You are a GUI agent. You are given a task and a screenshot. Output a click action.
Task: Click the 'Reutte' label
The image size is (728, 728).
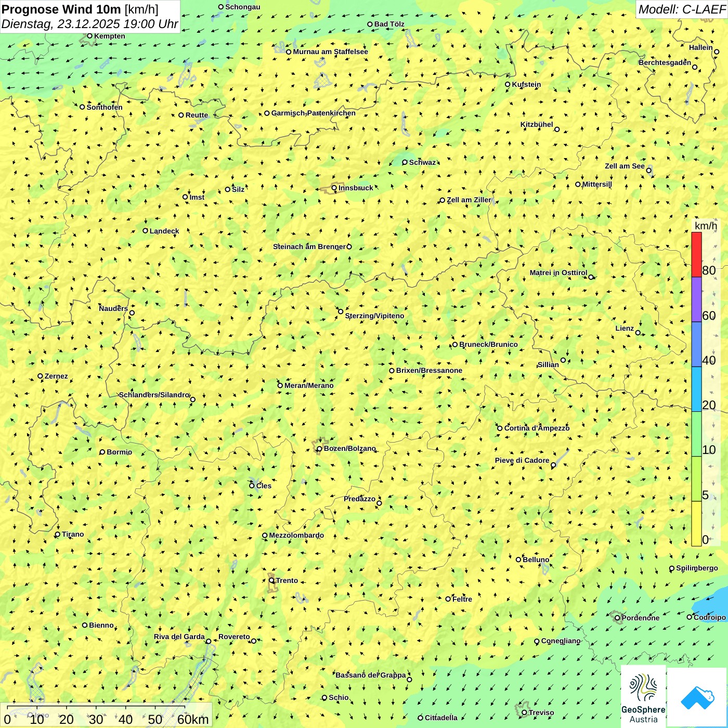point(197,115)
